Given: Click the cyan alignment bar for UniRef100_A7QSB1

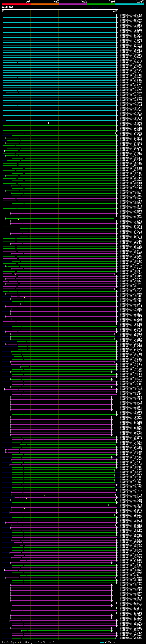Looking at the screenshot, I should click(60, 25).
